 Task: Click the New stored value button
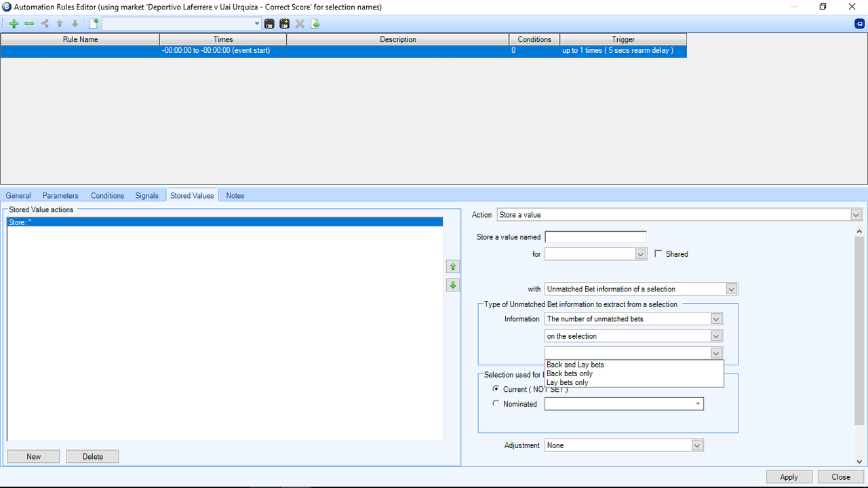[x=33, y=457]
